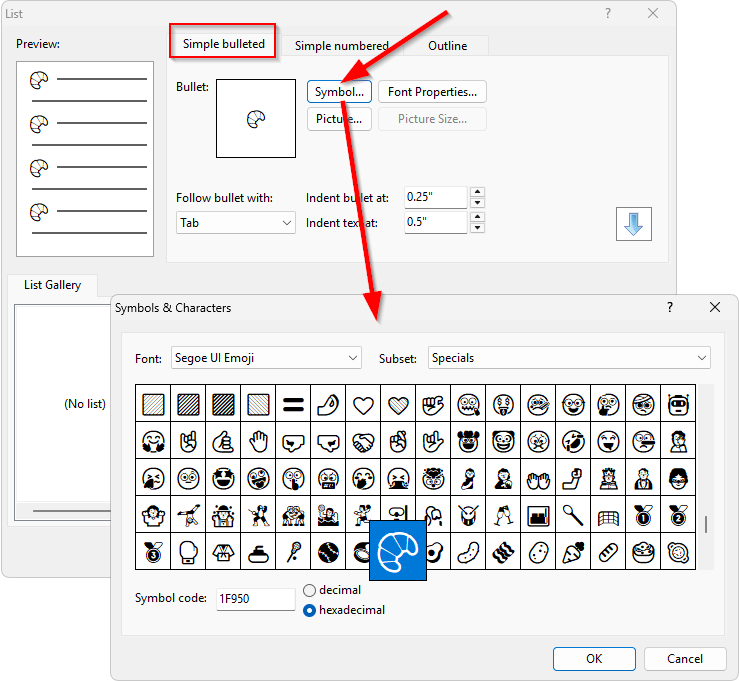Select the third place medal emoji

tap(153, 551)
